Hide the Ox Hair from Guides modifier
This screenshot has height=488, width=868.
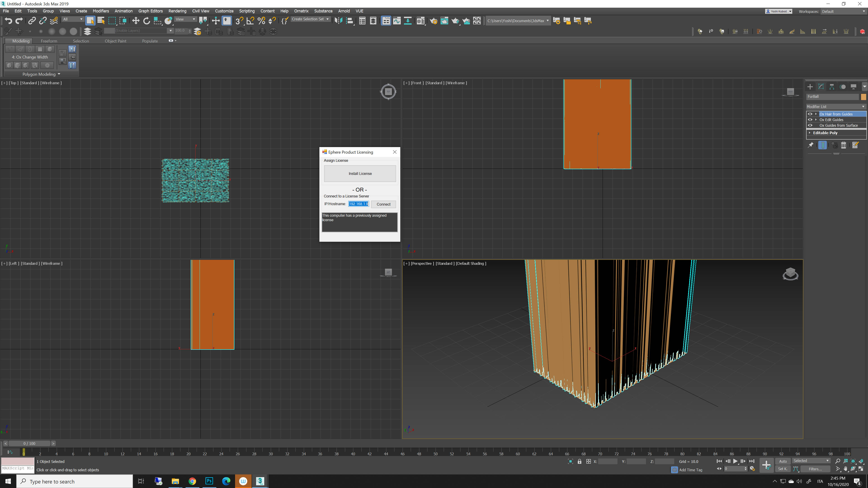810,114
